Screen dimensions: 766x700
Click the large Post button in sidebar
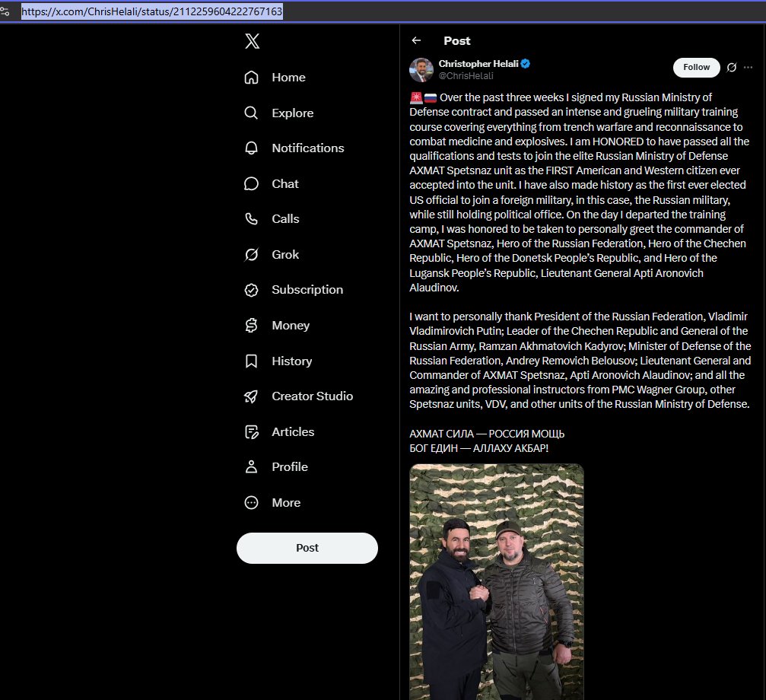pyautogui.click(x=307, y=548)
